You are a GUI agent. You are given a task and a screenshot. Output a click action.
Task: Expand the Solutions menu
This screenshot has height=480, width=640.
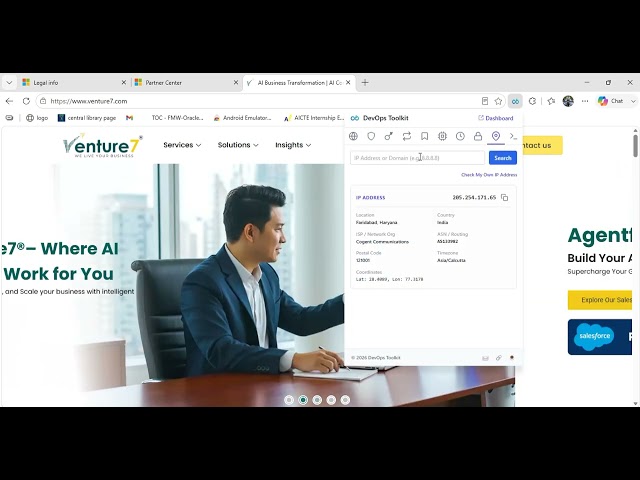coord(238,145)
